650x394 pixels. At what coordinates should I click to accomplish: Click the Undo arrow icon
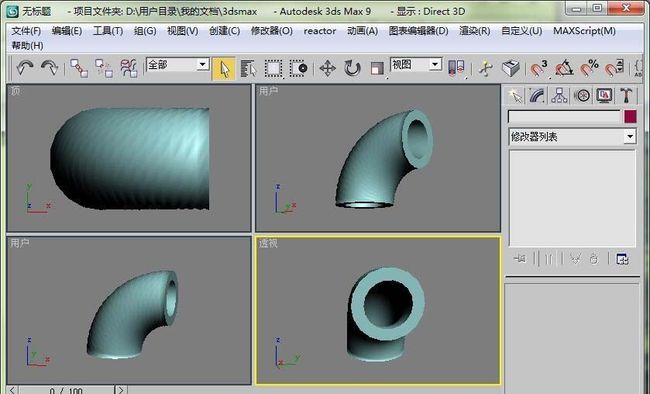click(24, 68)
